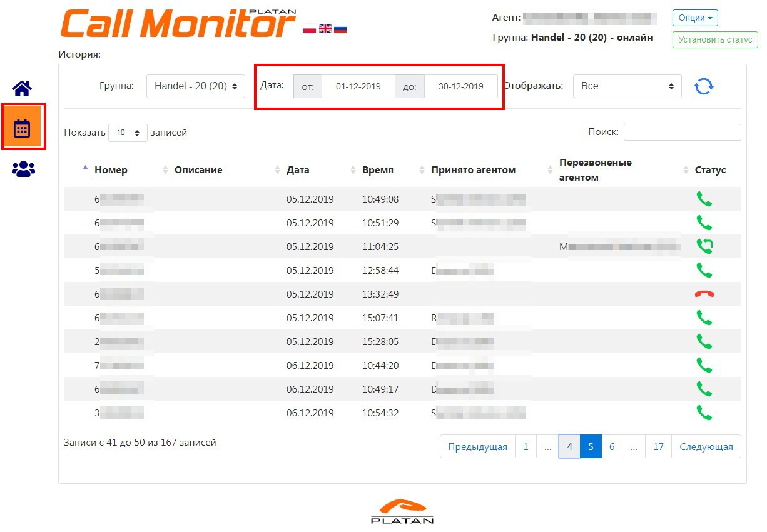Switch language to Russian flag
Viewport: 767px width, 532px height.
(x=340, y=29)
